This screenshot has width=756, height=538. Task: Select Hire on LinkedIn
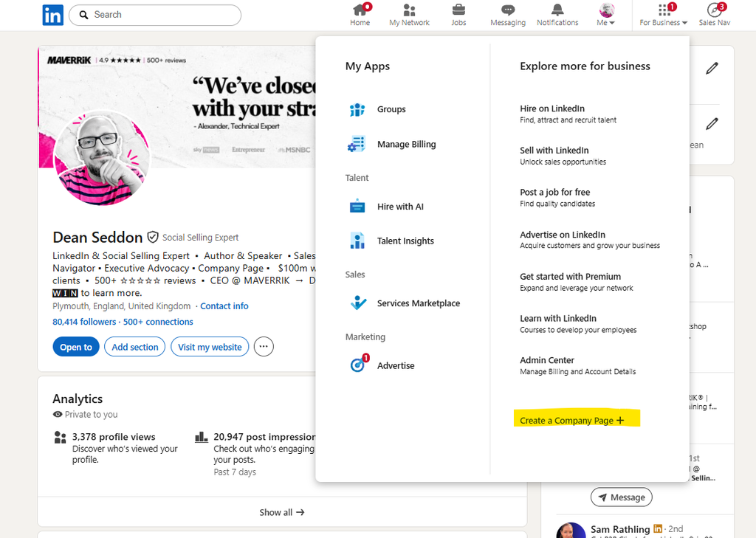pyautogui.click(x=568, y=114)
